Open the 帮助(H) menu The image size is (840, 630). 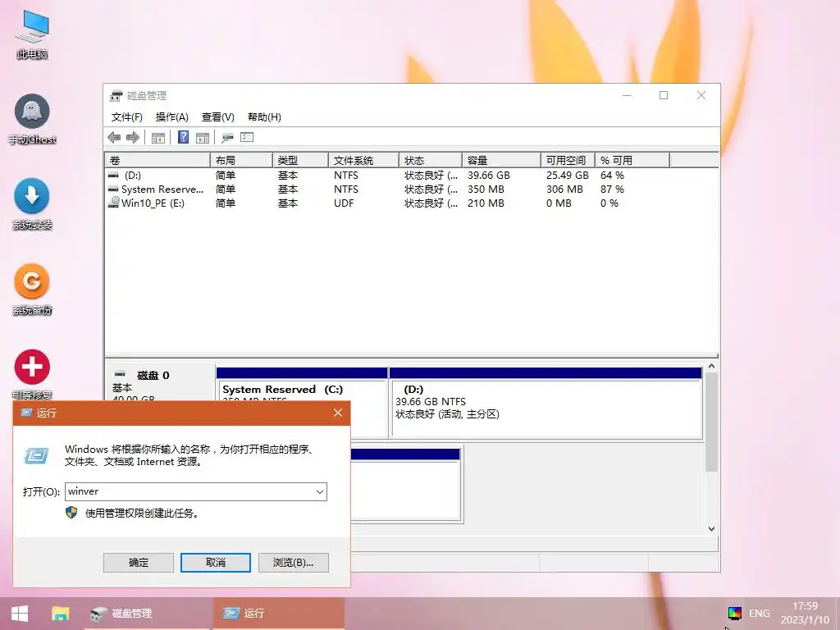click(264, 116)
